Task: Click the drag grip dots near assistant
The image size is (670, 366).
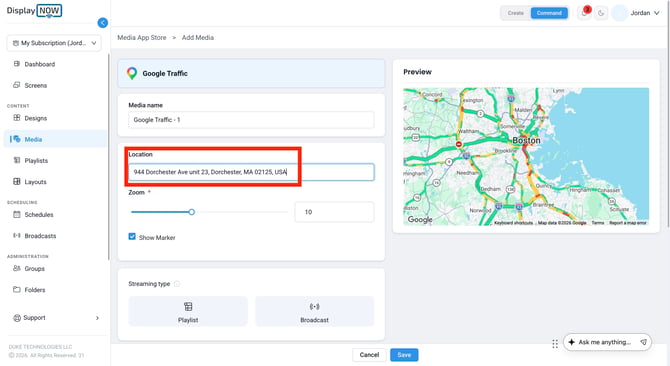Action: pos(555,344)
